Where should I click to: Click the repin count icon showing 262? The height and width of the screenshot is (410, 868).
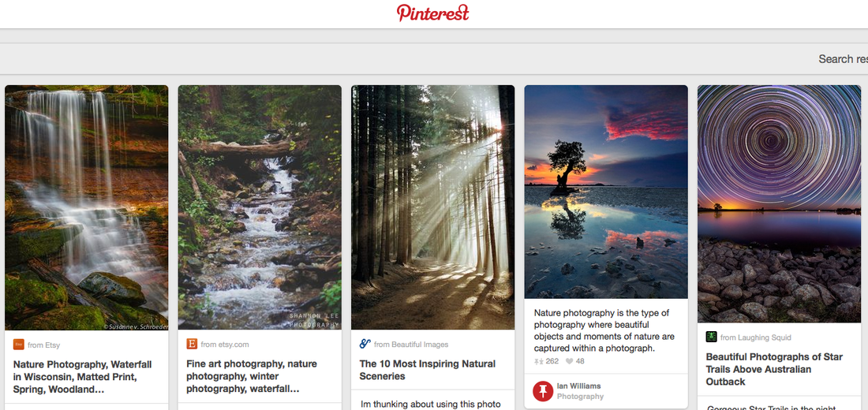pos(539,361)
